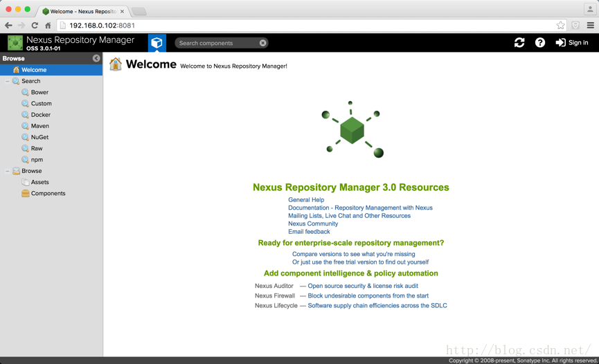Open Custom search

coord(41,104)
